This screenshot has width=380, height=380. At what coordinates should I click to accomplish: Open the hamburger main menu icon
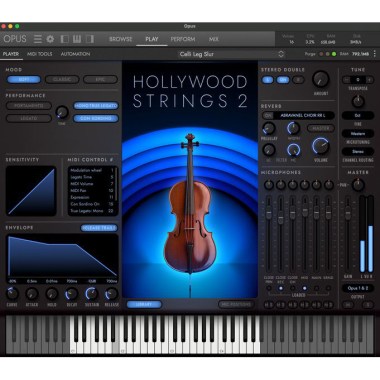tap(38, 39)
